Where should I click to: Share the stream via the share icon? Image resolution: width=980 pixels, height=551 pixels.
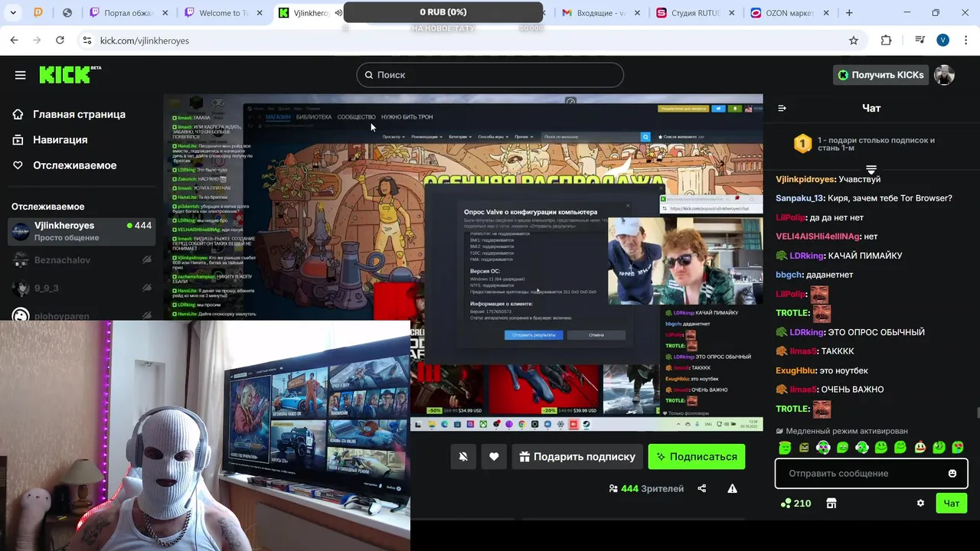[702, 488]
